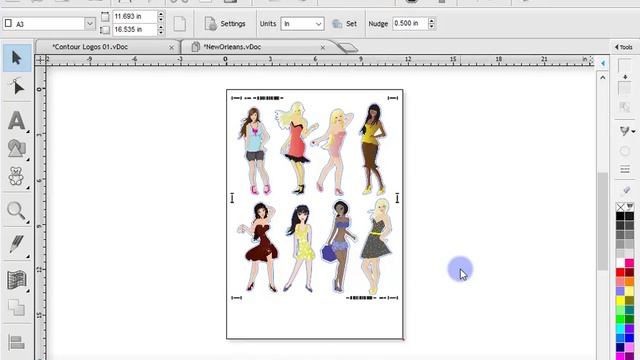Select the woman in dark red dress

point(258,247)
